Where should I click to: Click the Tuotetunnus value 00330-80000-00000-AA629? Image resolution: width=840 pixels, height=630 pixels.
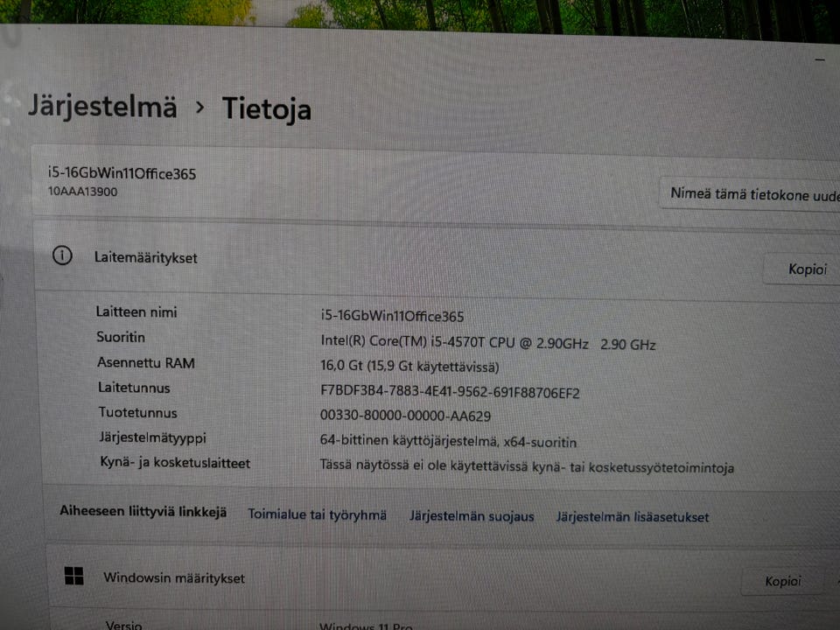pyautogui.click(x=405, y=416)
